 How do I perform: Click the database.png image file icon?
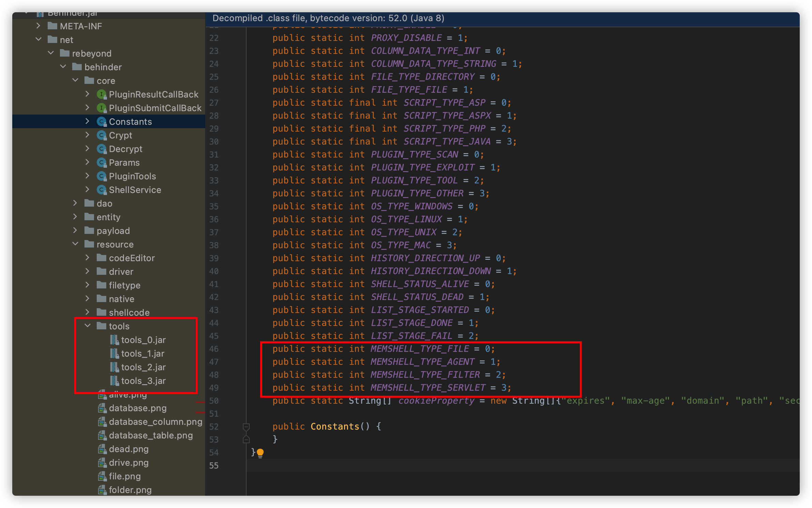(x=102, y=408)
